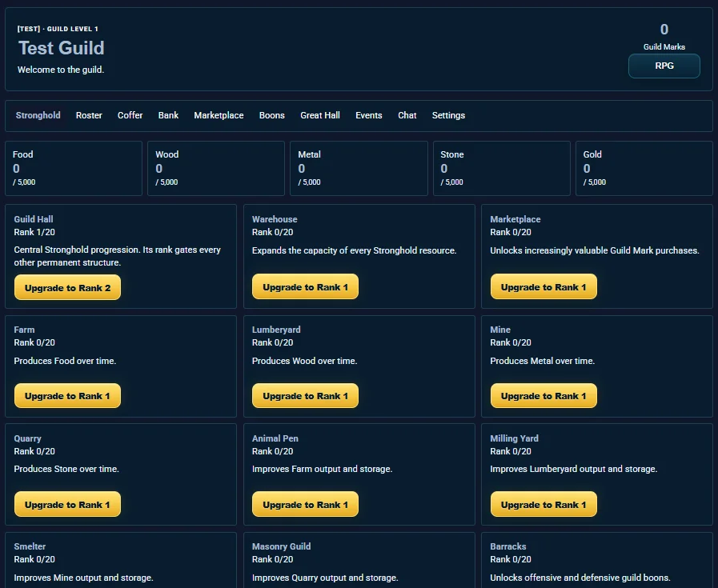Select the "Metal" resource label
Viewport: 718px width, 588px height.
click(309, 154)
